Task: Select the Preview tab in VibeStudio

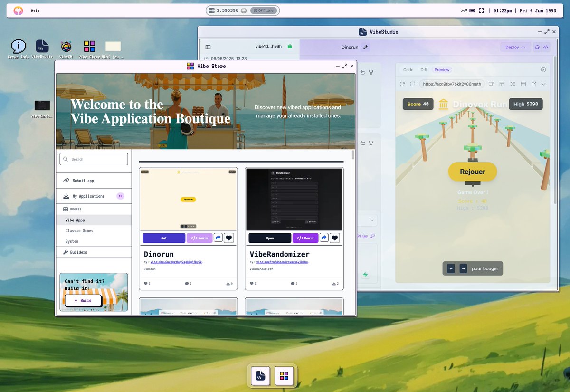Action: (442, 70)
